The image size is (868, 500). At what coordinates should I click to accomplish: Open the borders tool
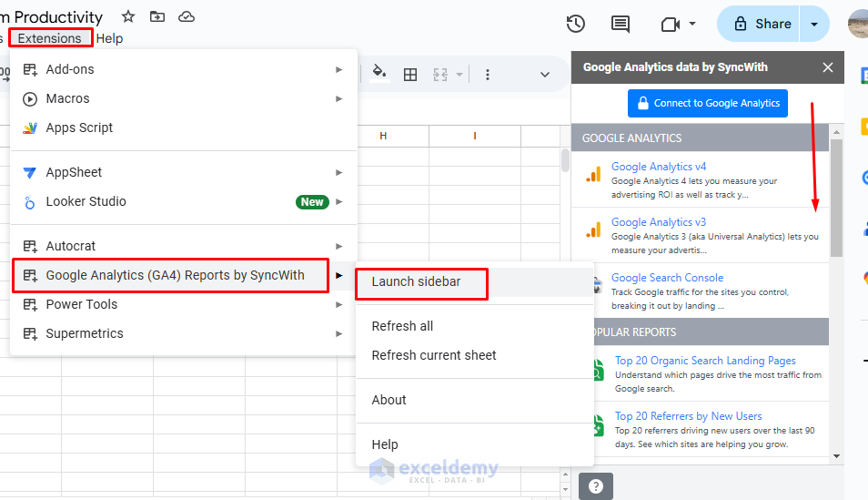point(410,75)
